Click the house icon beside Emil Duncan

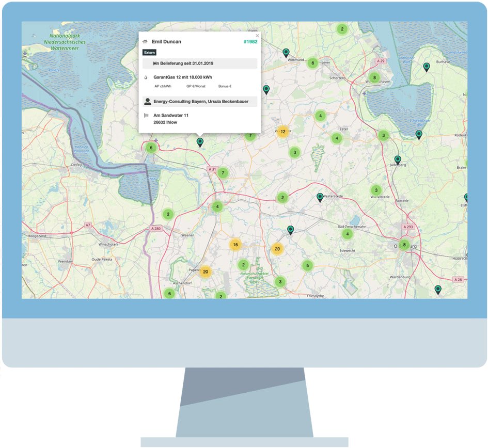[145, 42]
